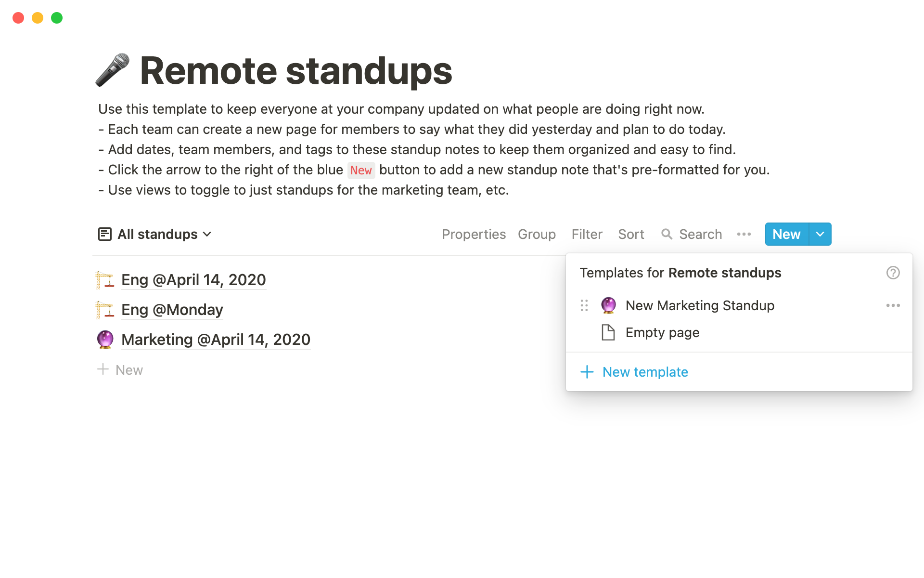Open the Filter menu
Image resolution: width=924 pixels, height=578 pixels.
587,234
